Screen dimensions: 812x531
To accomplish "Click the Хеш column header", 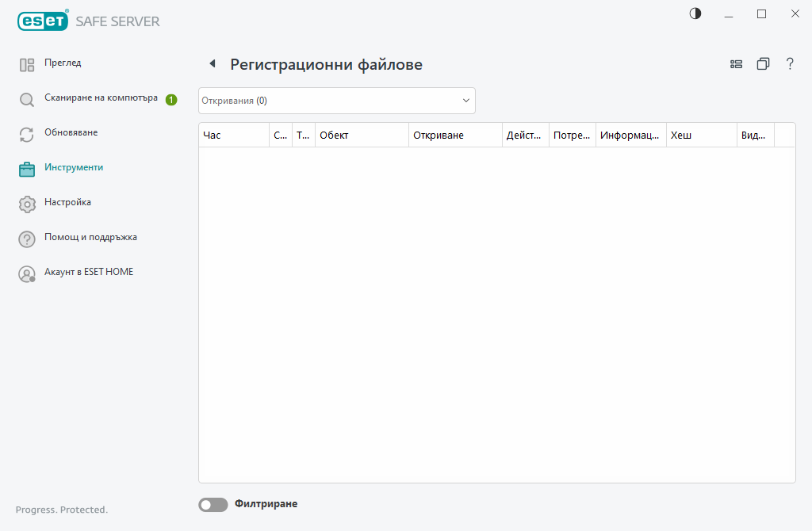I will click(x=701, y=136).
